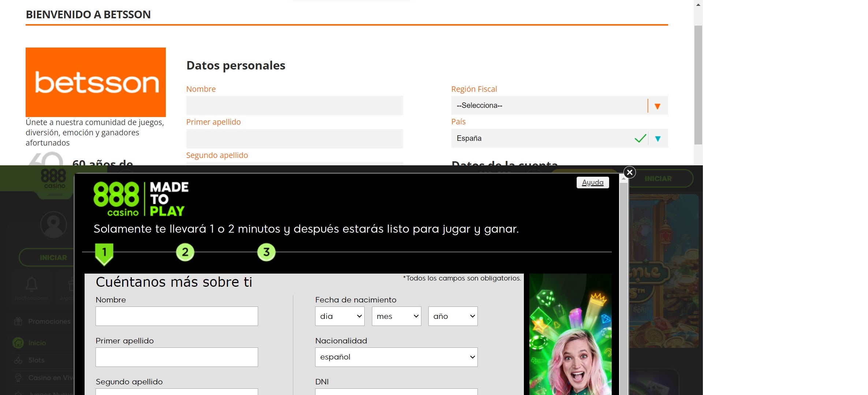Click the Betsson Primer apellido input field
This screenshot has width=868, height=395.
(294, 139)
